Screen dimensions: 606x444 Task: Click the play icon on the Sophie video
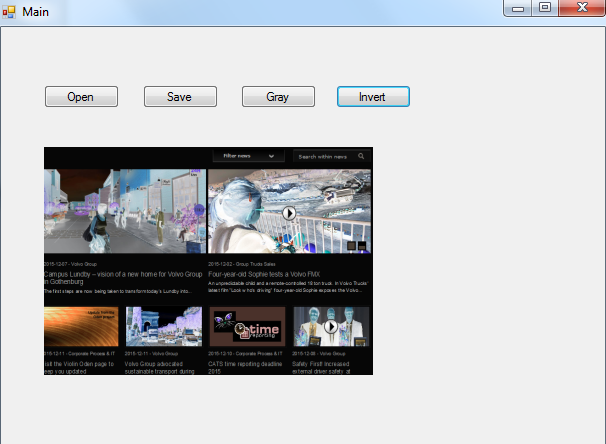[289, 213]
